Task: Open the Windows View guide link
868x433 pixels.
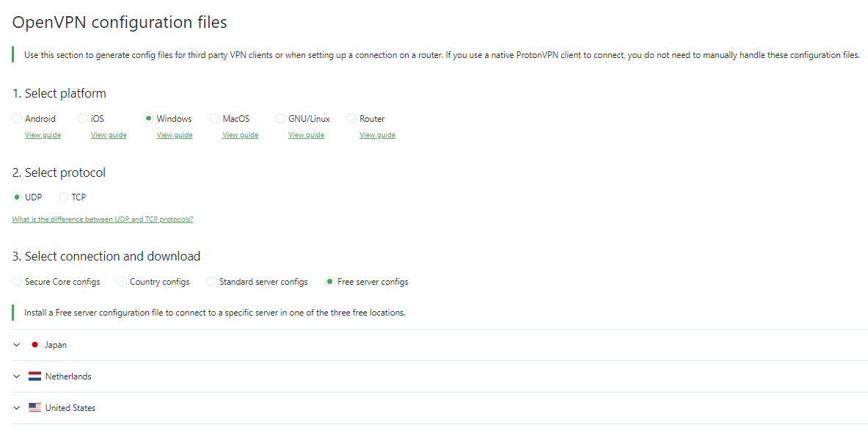Action: pyautogui.click(x=175, y=135)
